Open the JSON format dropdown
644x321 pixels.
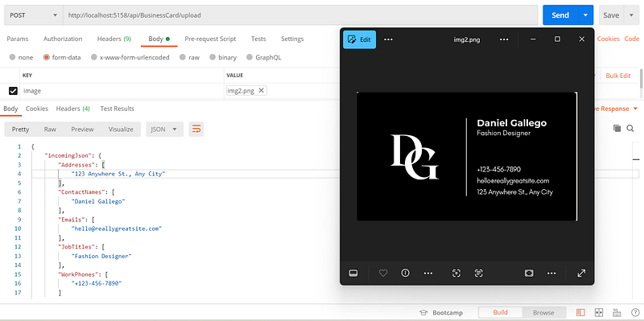coord(164,130)
